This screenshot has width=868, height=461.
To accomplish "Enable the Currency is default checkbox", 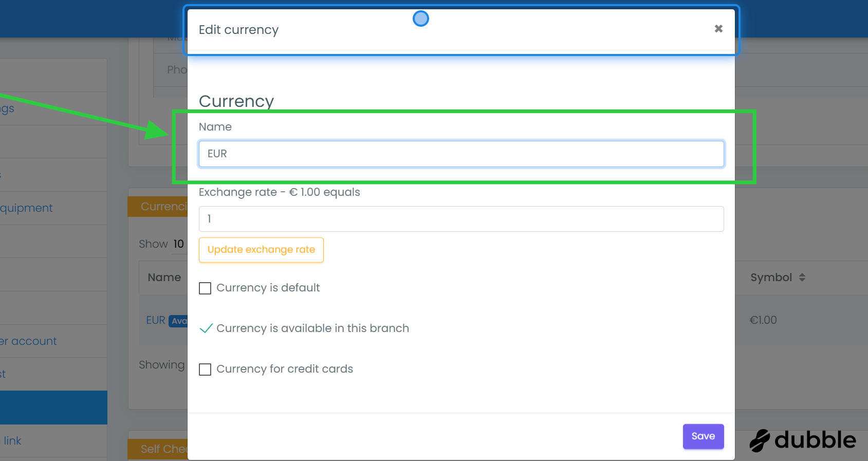I will (205, 288).
